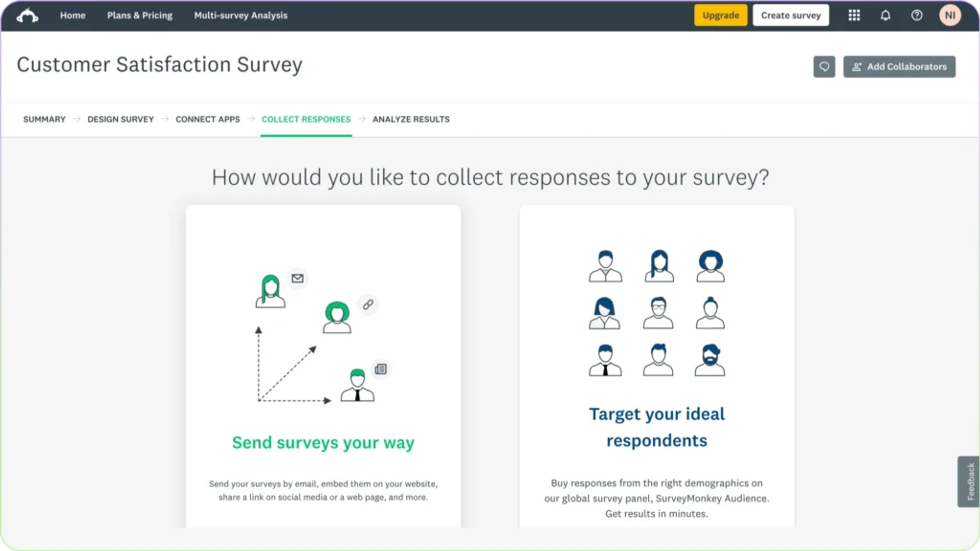Image resolution: width=980 pixels, height=551 pixels.
Task: Choose Target your ideal respondents heading
Action: tap(657, 427)
